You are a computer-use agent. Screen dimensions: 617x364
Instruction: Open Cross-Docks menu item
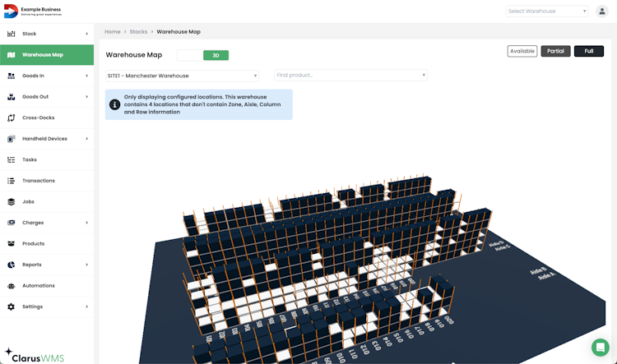(x=47, y=117)
